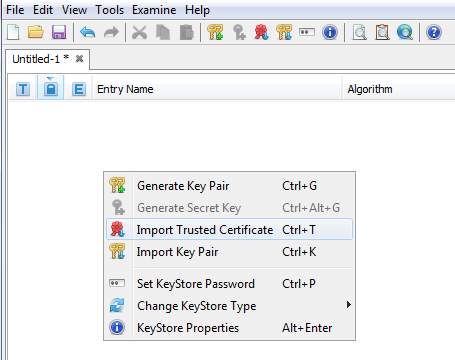The width and height of the screenshot is (455, 360).
Task: Undo the last action in toolbar
Action: point(88,32)
